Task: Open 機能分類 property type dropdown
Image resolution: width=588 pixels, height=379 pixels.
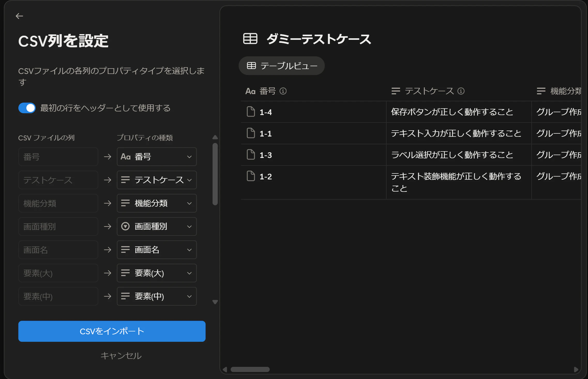Action: pos(157,203)
